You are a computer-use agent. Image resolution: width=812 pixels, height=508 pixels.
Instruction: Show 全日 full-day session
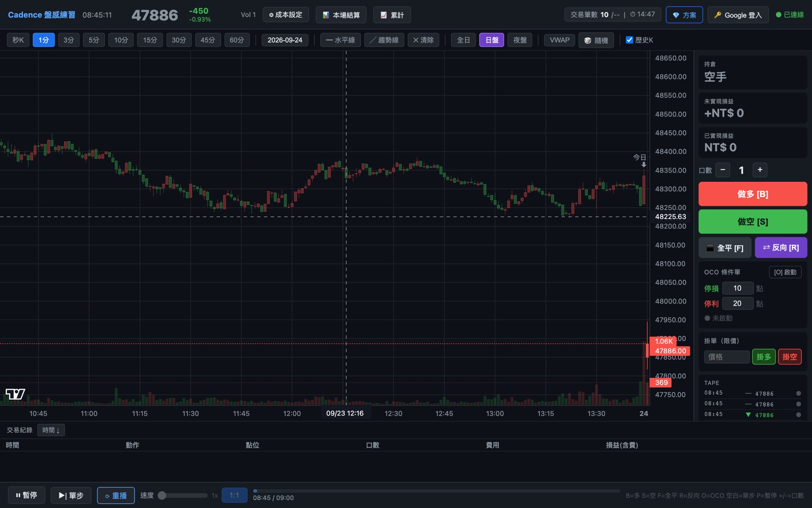(463, 40)
